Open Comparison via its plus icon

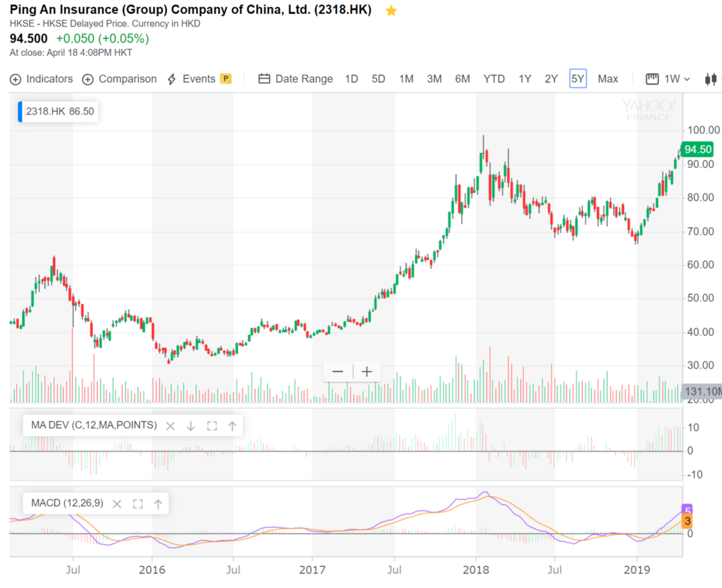(88, 79)
